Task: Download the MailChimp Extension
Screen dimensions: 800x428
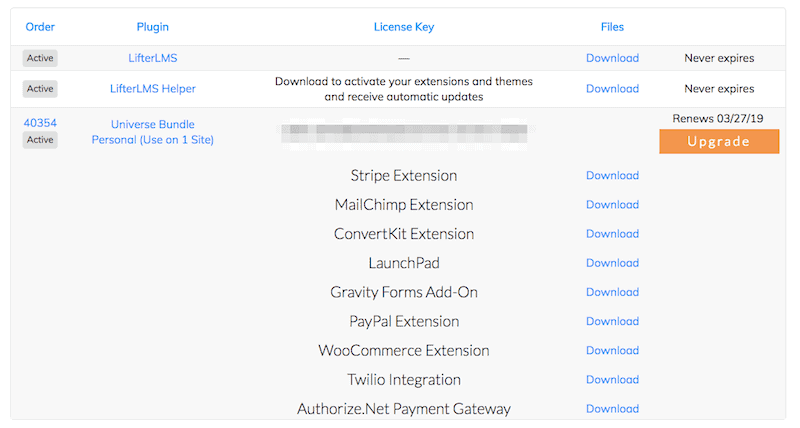Action: [612, 205]
